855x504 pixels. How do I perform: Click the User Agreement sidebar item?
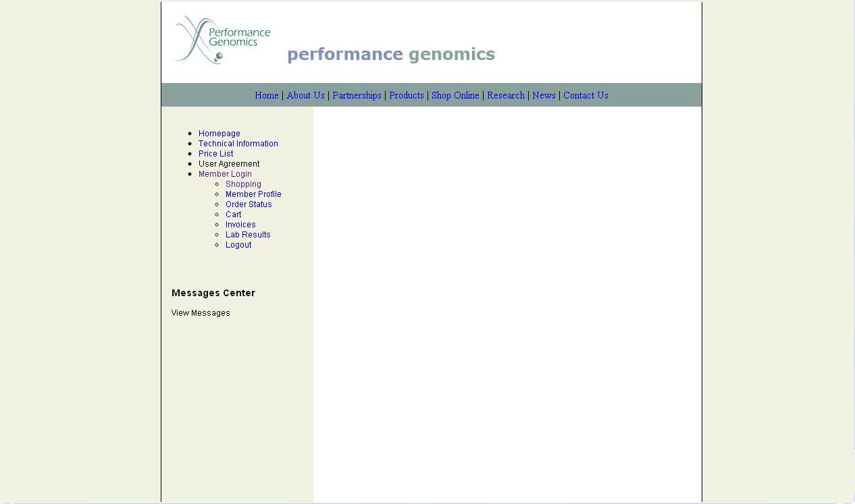pos(228,164)
